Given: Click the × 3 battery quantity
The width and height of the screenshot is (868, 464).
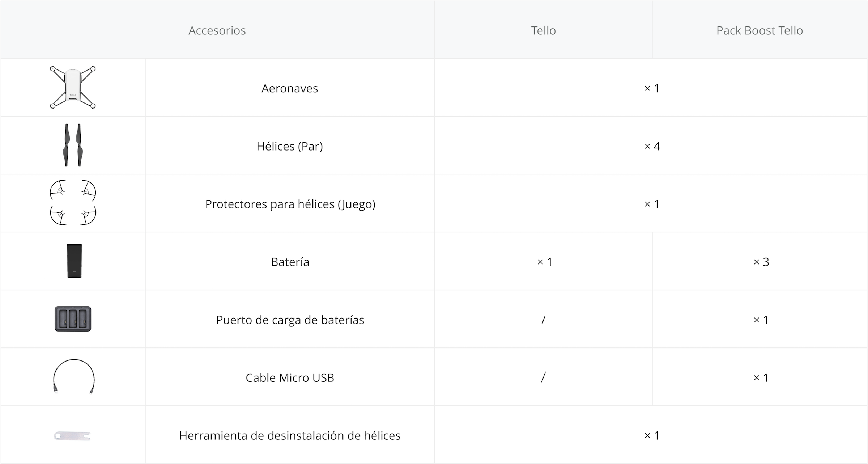Looking at the screenshot, I should (x=761, y=262).
